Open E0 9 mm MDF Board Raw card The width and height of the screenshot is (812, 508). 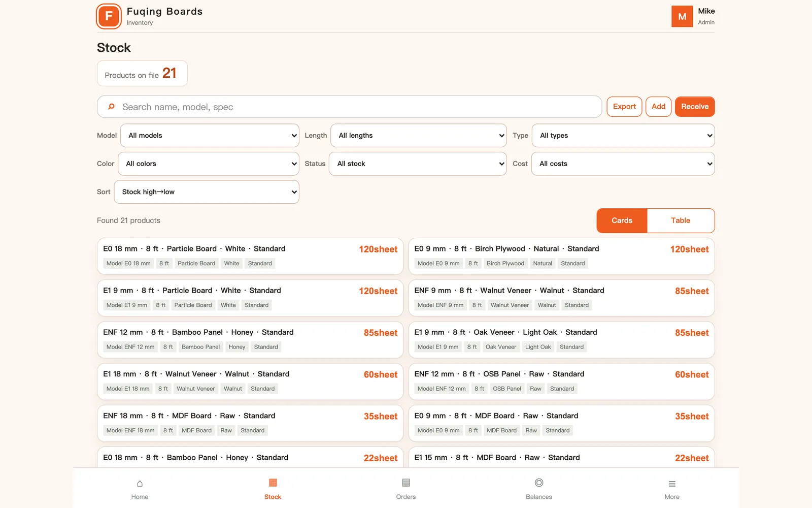[x=561, y=423]
